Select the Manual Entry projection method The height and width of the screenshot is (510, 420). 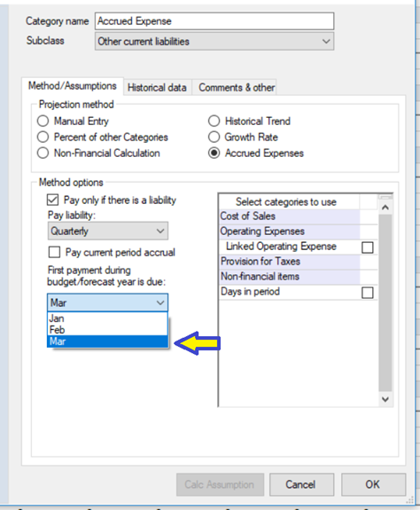coord(43,121)
